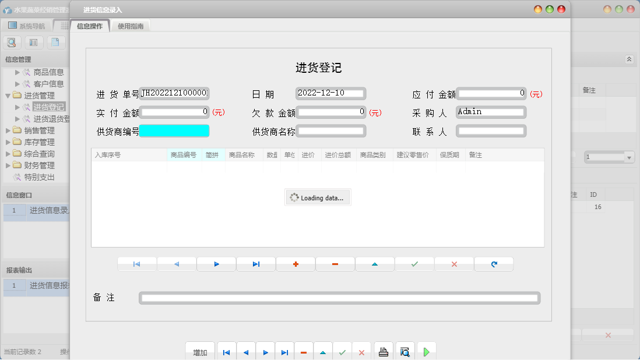
Task: Select the 信息操作 tab
Action: (x=89, y=26)
